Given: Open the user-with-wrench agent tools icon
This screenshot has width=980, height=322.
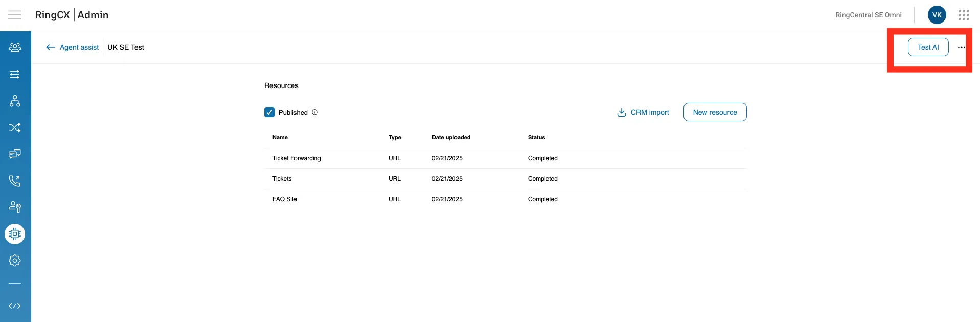Looking at the screenshot, I should [x=15, y=207].
